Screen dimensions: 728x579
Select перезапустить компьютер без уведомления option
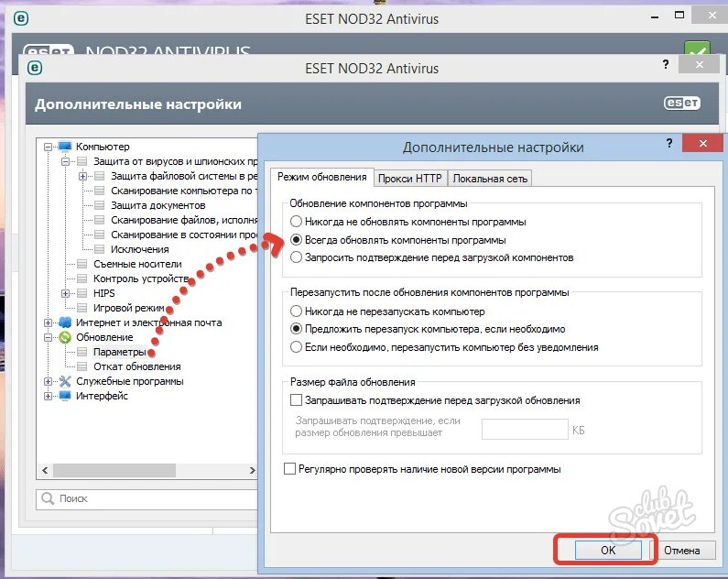pyautogui.click(x=296, y=347)
